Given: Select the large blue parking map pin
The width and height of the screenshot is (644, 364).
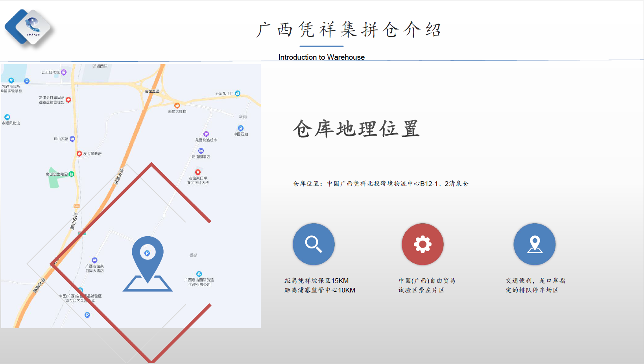Looking at the screenshot, I should tap(148, 263).
